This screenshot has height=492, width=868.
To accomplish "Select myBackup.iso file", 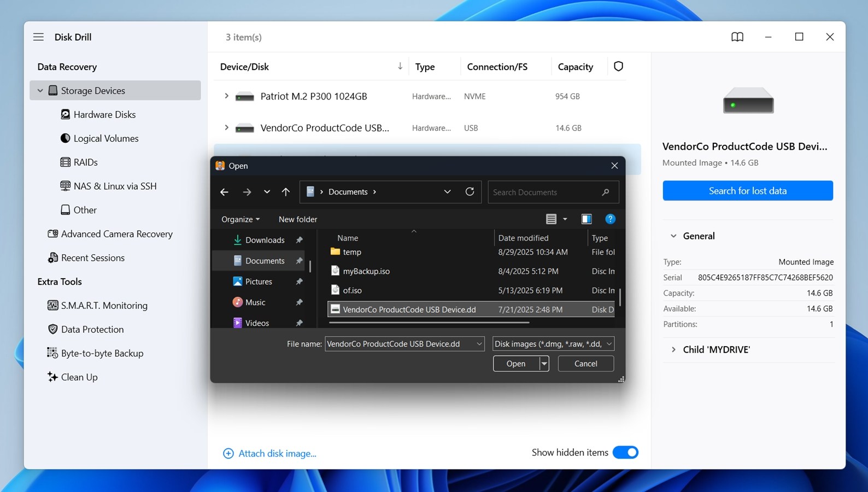I will pyautogui.click(x=471, y=271).
